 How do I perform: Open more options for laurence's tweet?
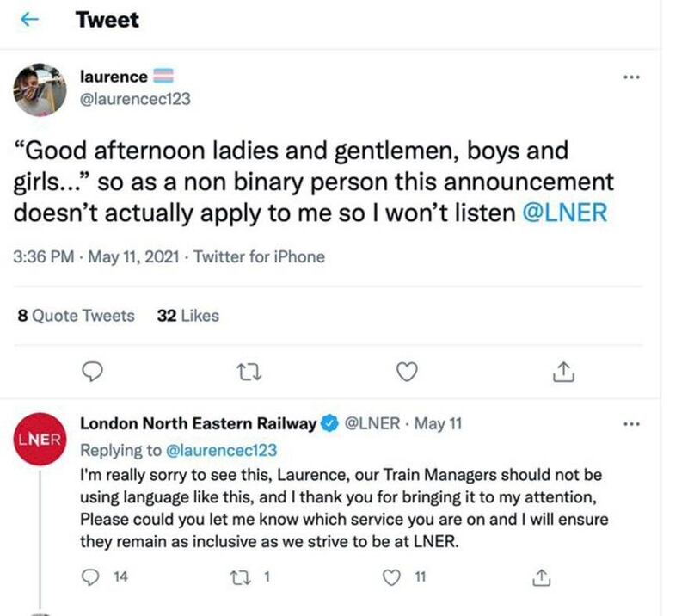pos(632,77)
